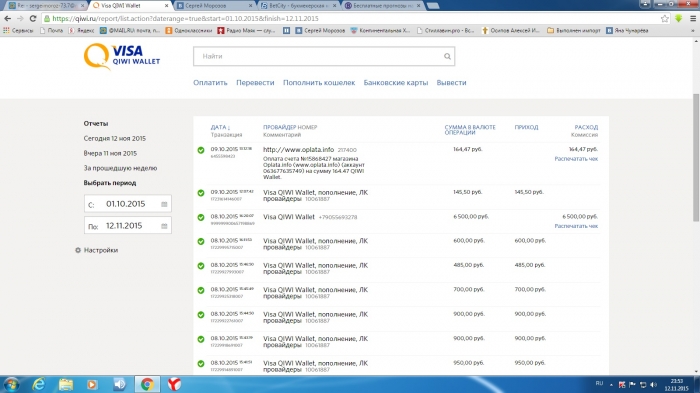Print receipt for 6 500,00 руб. transfer
This screenshot has width=700, height=393.
coord(576,226)
